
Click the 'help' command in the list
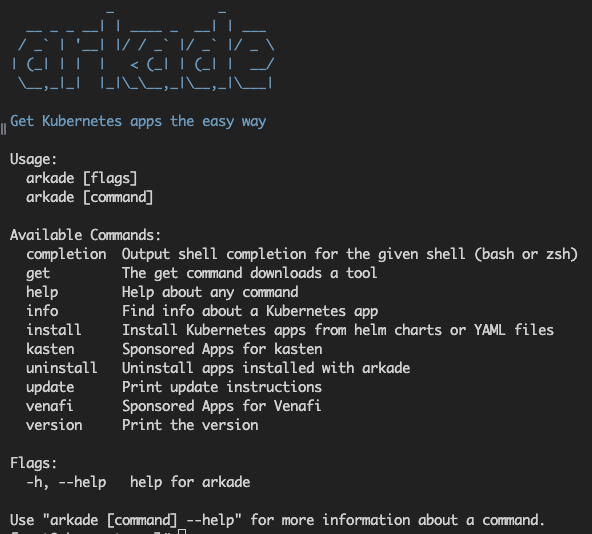(x=42, y=292)
